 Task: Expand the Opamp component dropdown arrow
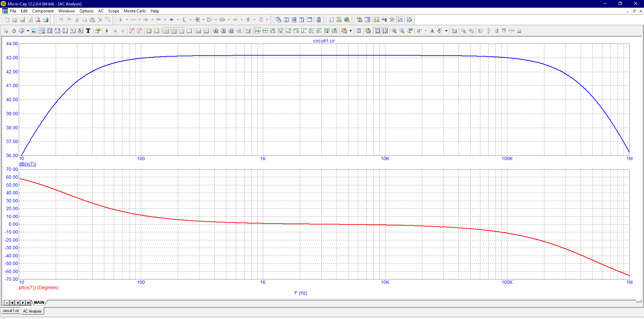(x=216, y=20)
